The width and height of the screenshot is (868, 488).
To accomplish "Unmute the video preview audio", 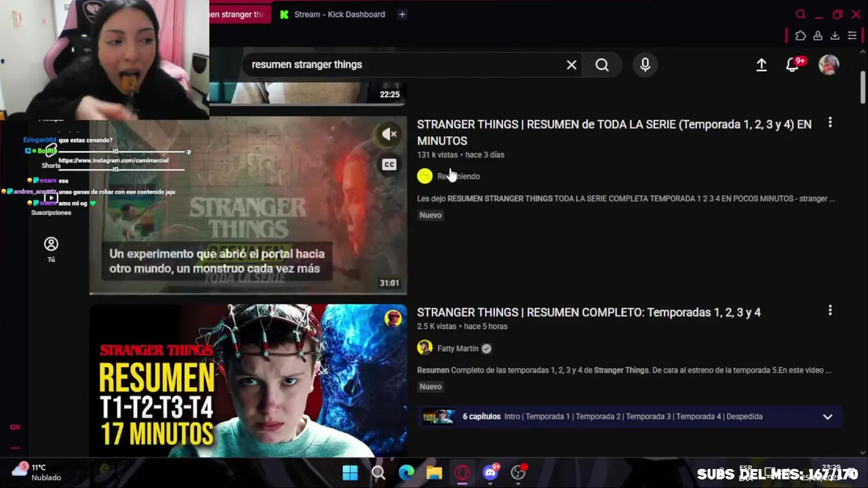I will tap(389, 134).
